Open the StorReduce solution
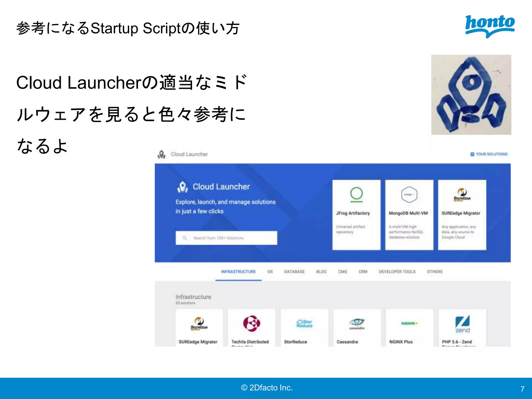The image size is (532, 399). tap(304, 328)
